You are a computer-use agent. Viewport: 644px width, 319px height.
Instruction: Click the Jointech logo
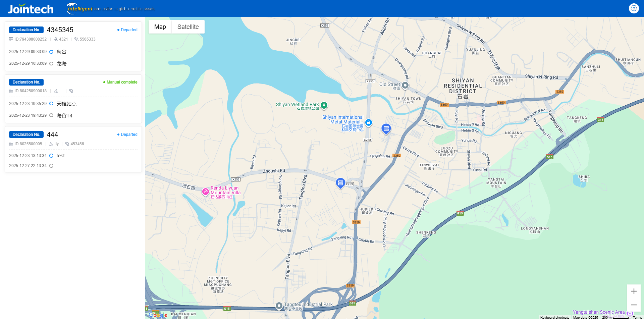31,9
